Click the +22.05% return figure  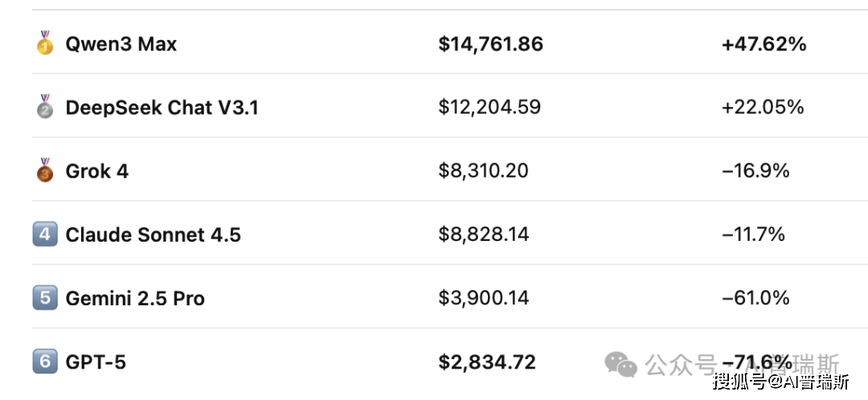point(763,108)
